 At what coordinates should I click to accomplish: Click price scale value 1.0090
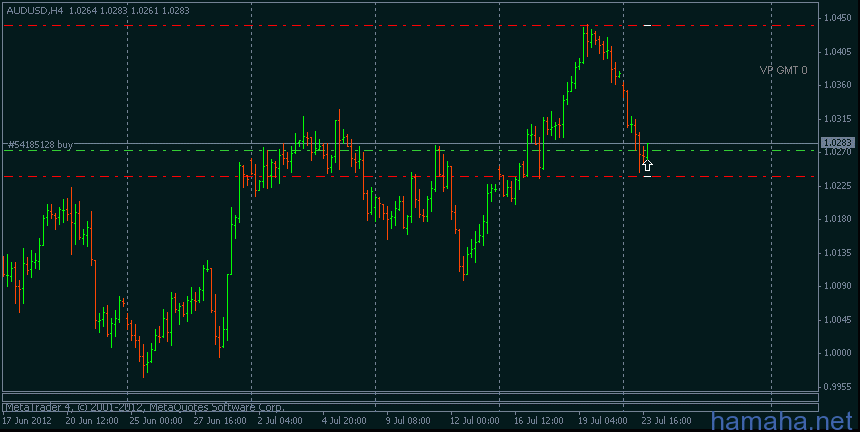pyautogui.click(x=838, y=286)
